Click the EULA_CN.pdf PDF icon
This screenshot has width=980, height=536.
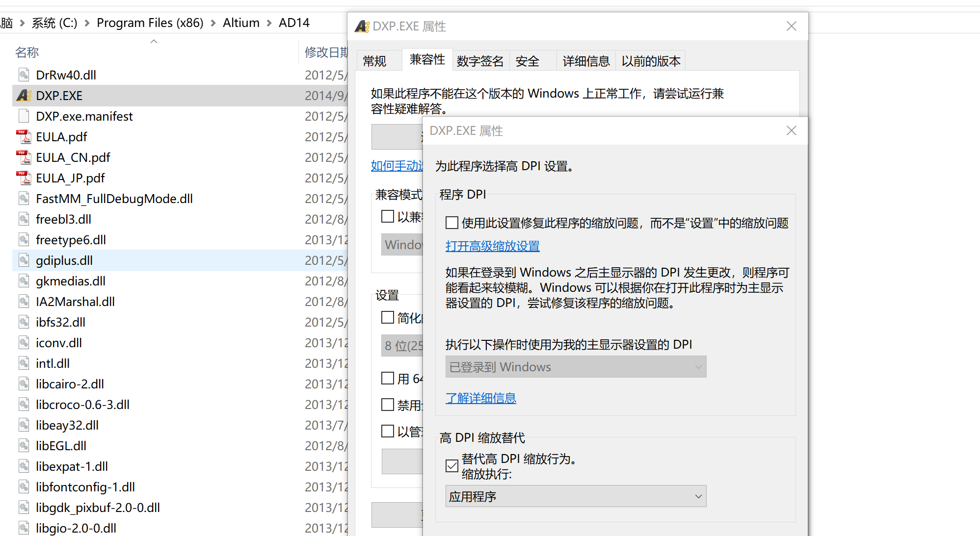(24, 157)
